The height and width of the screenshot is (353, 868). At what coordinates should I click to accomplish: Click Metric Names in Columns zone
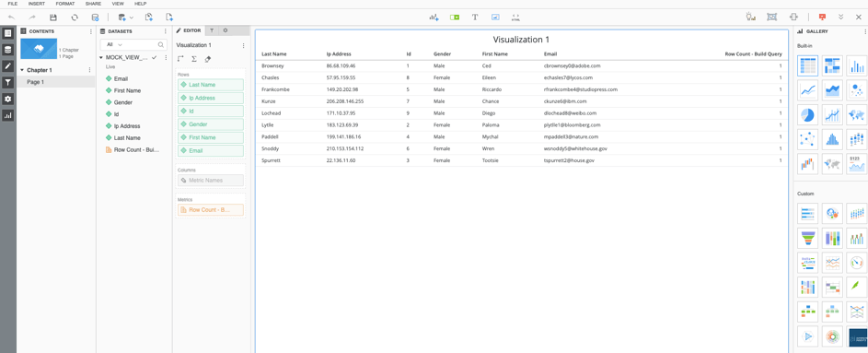pyautogui.click(x=211, y=180)
